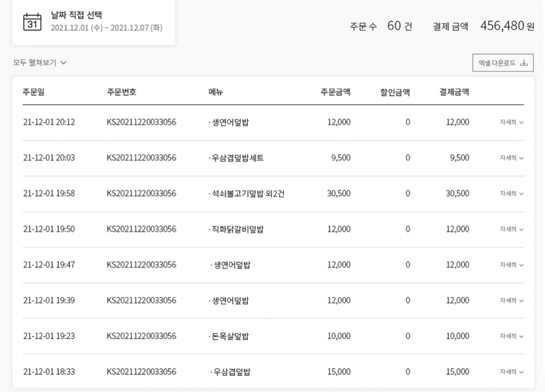Click the order date 21-12-01 20:03

[x=49, y=158]
